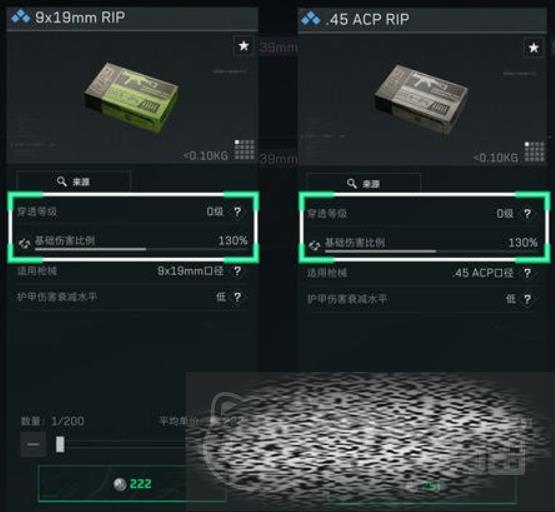Show help for .45 ACP口径 compatible weapons
This screenshot has height=512, width=555.
[527, 273]
